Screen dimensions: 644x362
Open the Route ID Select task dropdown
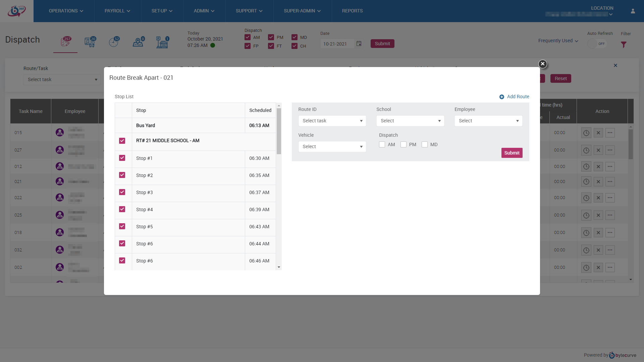point(332,121)
